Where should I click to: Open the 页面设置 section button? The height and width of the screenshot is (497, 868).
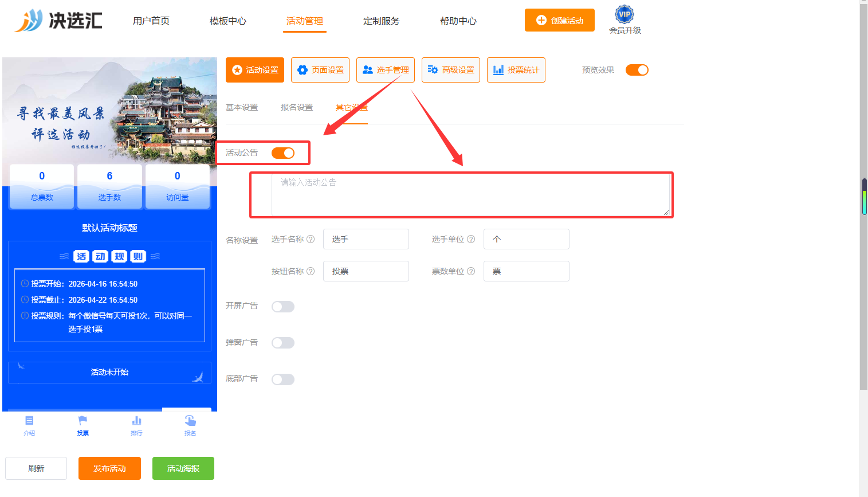click(320, 70)
